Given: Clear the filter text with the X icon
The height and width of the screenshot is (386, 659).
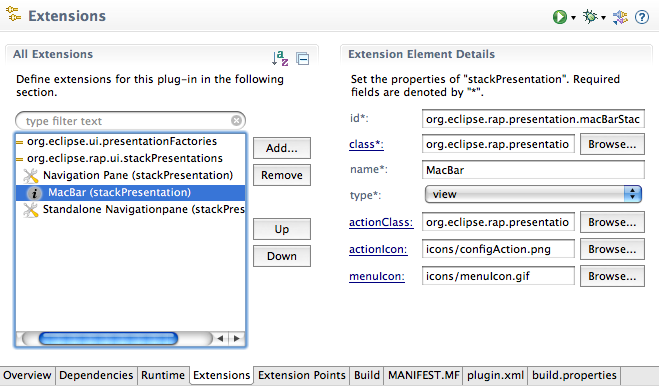Looking at the screenshot, I should (x=237, y=121).
